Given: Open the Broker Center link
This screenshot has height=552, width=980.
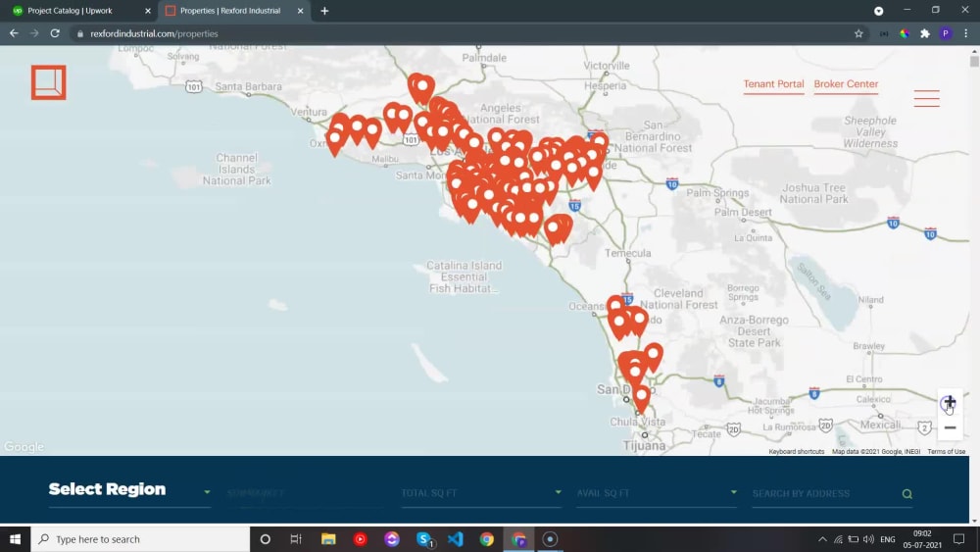Looking at the screenshot, I should [x=846, y=83].
